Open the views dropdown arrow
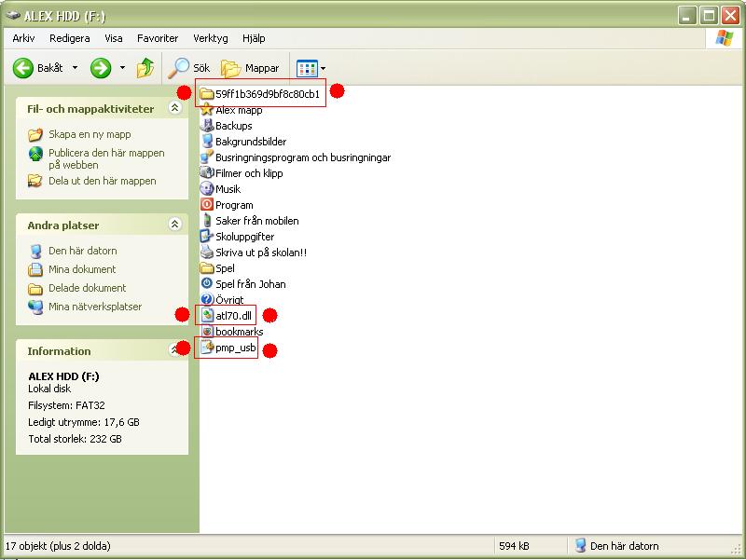The image size is (746, 560). [x=324, y=68]
